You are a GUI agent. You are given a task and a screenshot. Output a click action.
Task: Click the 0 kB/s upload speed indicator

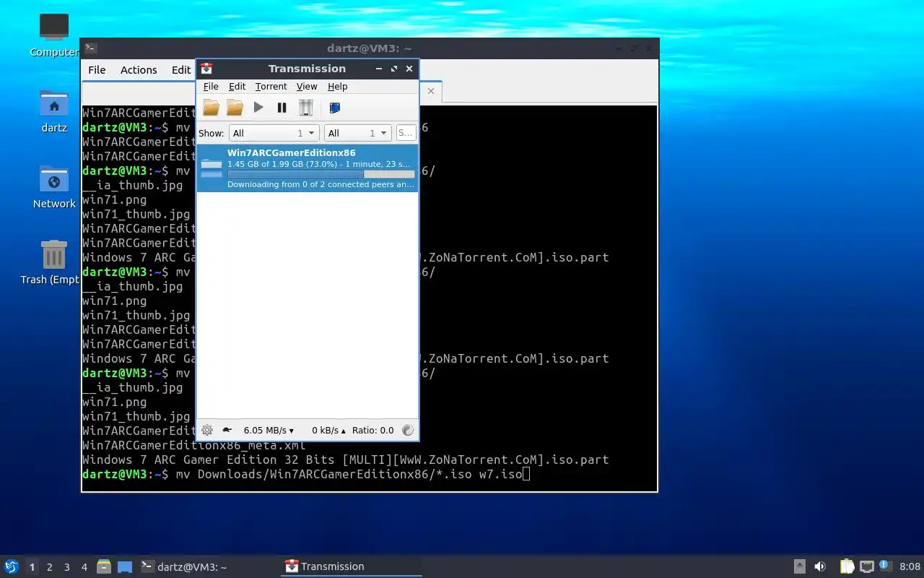[x=328, y=430]
